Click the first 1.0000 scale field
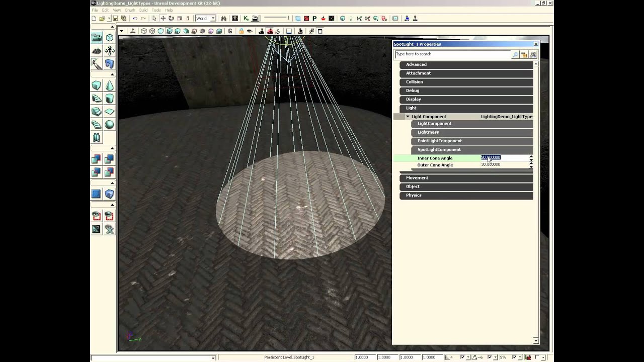Viewport: 644px width, 362px height. [x=366, y=357]
